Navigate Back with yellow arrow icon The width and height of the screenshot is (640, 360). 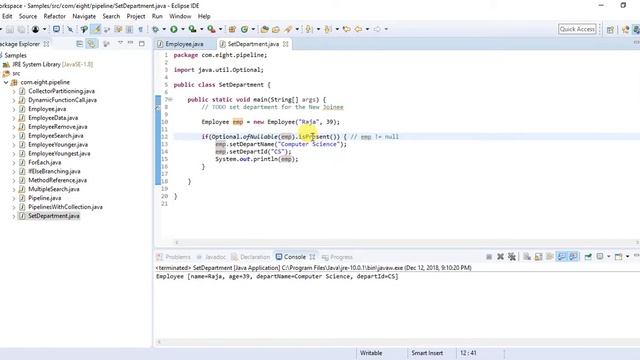click(x=358, y=29)
